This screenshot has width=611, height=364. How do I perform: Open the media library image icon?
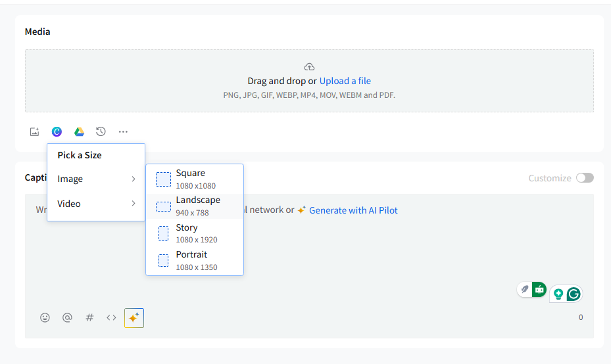tap(35, 132)
